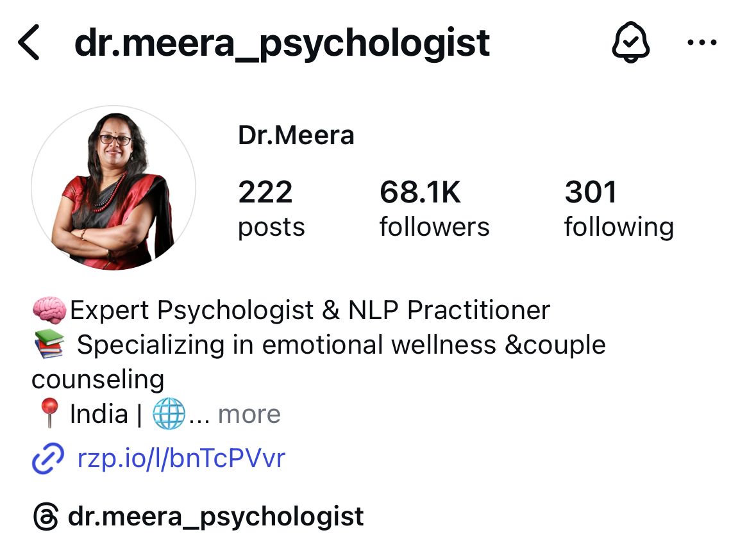Open the dr.meera_psychologist Threads profile link
The height and width of the screenshot is (553, 756).
[x=215, y=517]
